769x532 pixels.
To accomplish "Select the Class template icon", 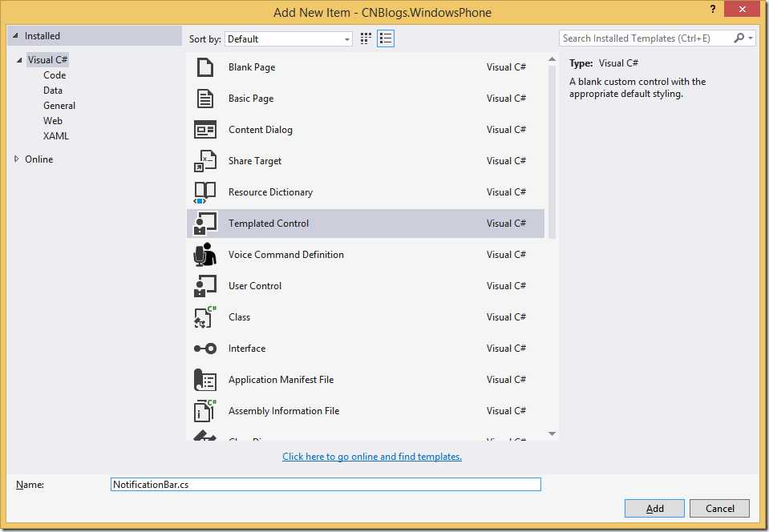I will (205, 317).
